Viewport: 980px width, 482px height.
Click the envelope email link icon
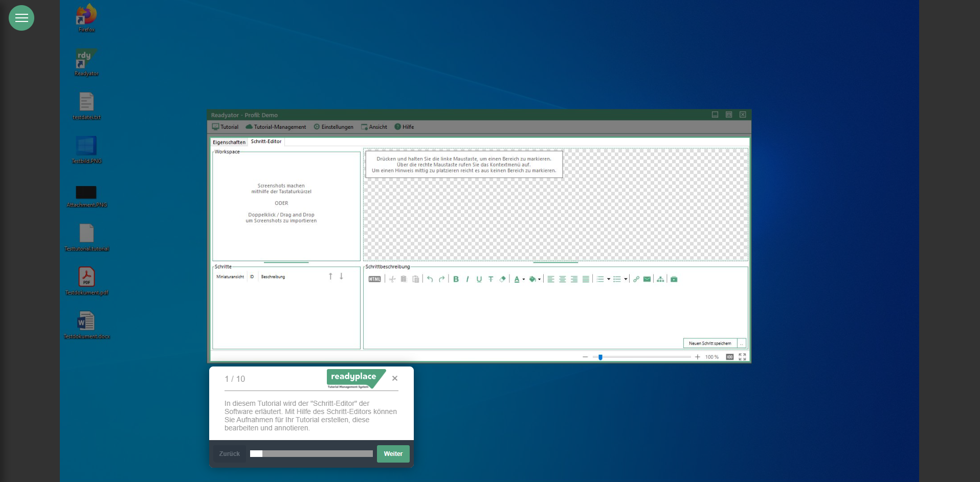[x=647, y=279]
